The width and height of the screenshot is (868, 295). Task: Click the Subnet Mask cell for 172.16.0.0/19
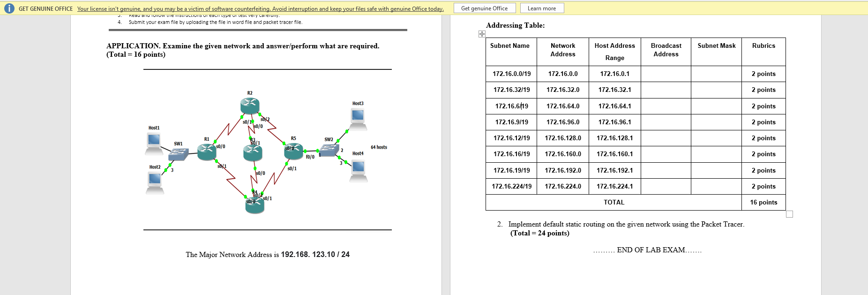coord(716,74)
